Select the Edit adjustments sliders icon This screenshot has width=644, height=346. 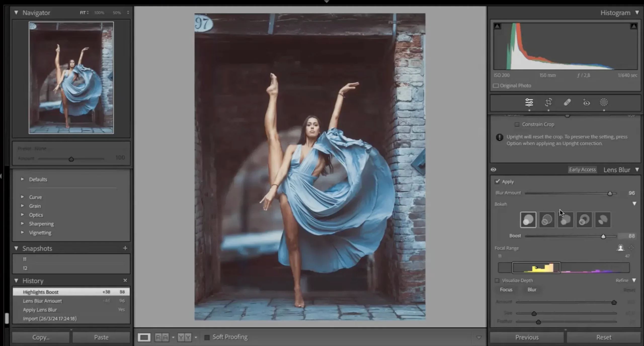click(530, 103)
